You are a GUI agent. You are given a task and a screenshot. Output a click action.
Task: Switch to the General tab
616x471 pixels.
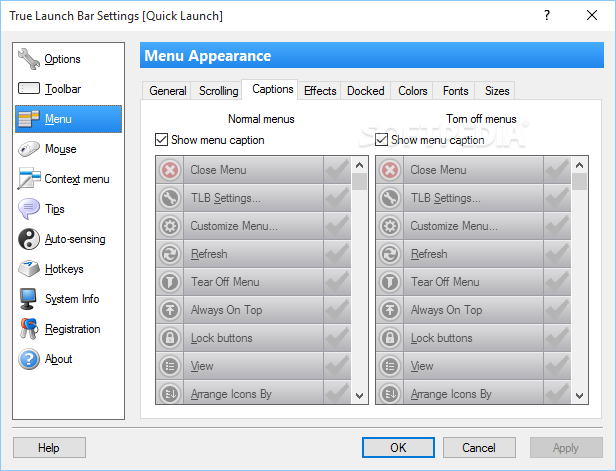tap(167, 91)
